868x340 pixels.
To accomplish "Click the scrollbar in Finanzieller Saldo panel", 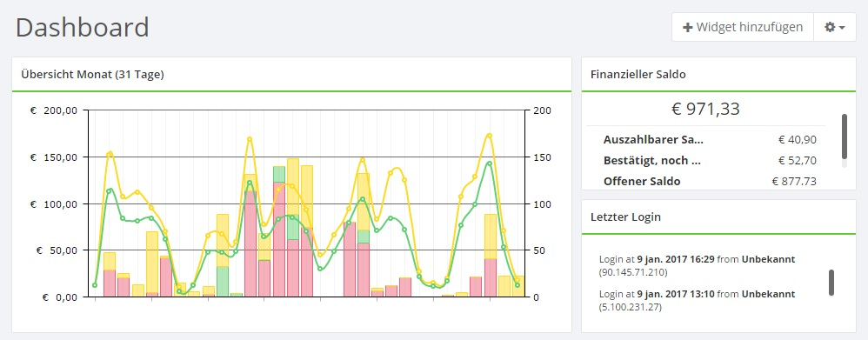I will pos(845,137).
